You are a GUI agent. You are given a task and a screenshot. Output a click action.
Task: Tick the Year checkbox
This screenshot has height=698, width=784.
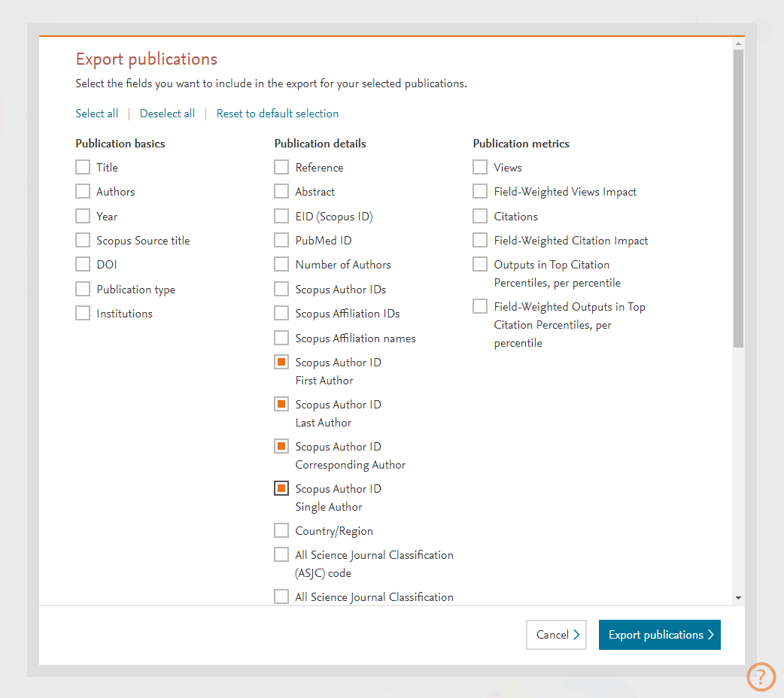[83, 216]
